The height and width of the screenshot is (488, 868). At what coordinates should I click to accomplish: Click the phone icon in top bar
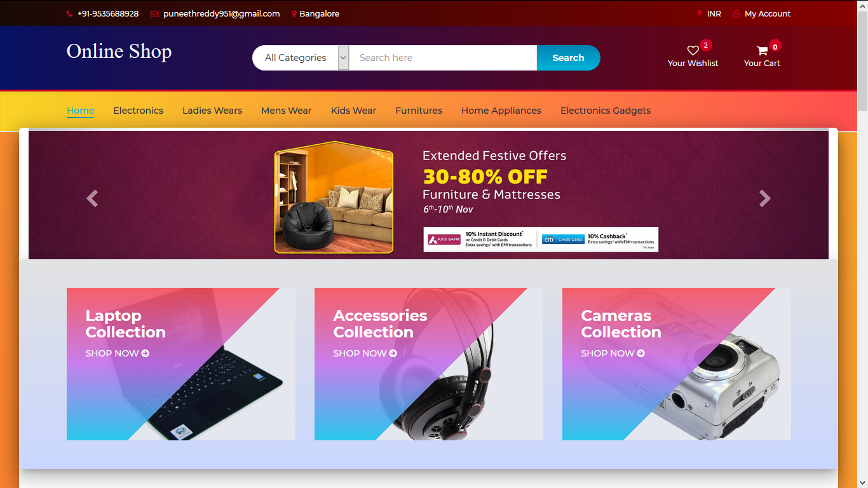coord(69,14)
